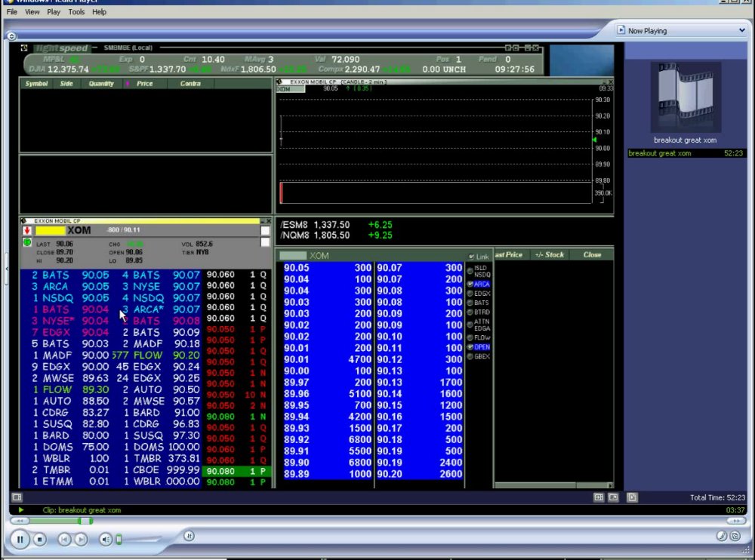Click the 89.96 bid level with 5100 shares
This screenshot has width=755, height=560.
click(328, 394)
